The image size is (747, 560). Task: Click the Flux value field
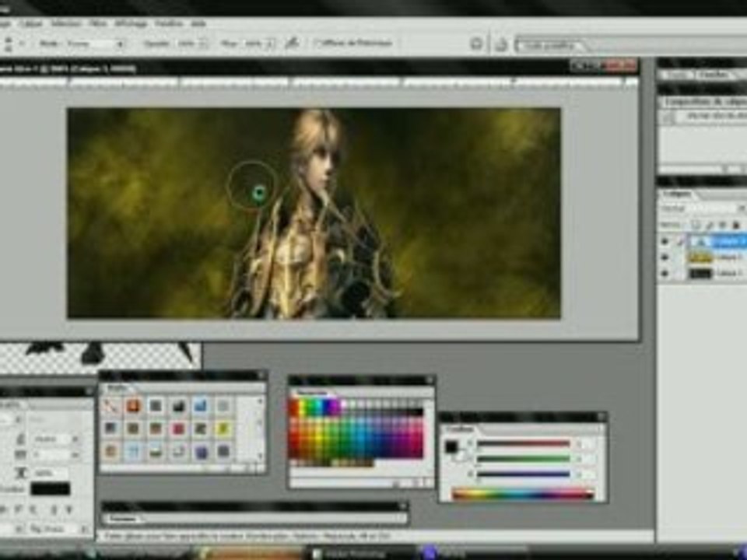(x=254, y=44)
